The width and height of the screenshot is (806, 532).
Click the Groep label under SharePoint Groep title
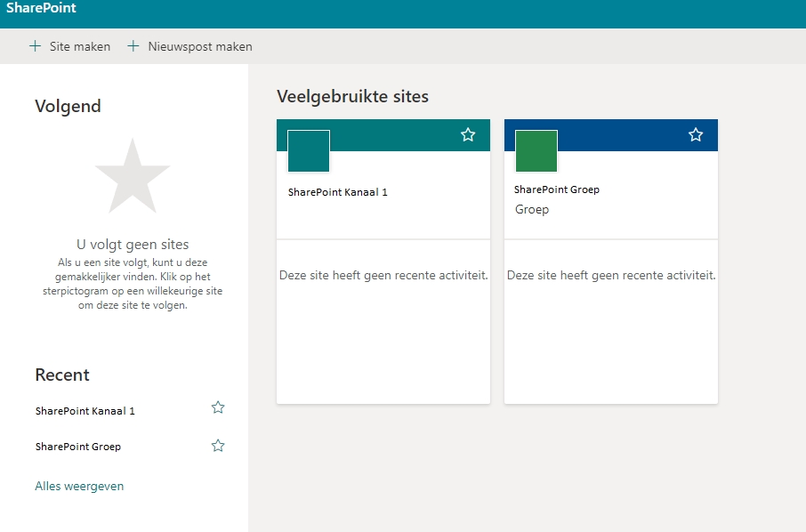532,210
